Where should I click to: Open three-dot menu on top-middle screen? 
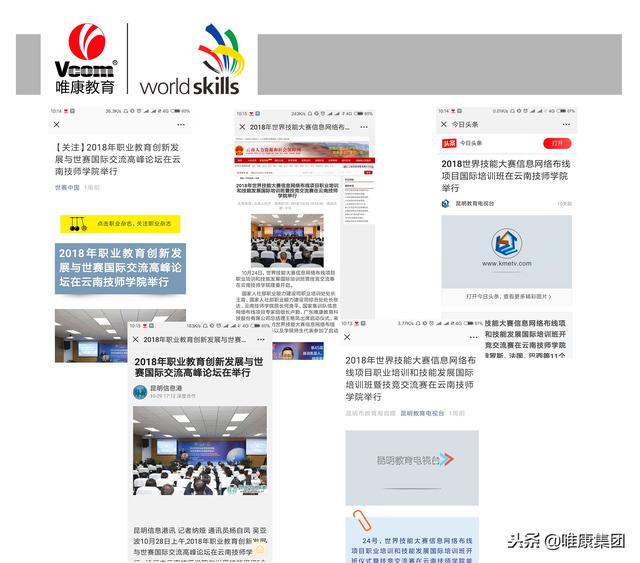tap(362, 128)
